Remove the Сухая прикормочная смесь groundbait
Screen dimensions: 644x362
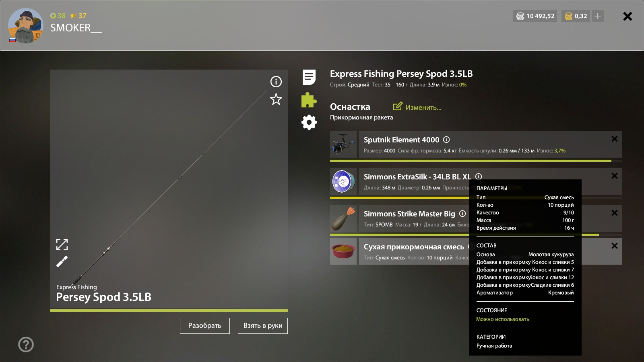pos(615,246)
